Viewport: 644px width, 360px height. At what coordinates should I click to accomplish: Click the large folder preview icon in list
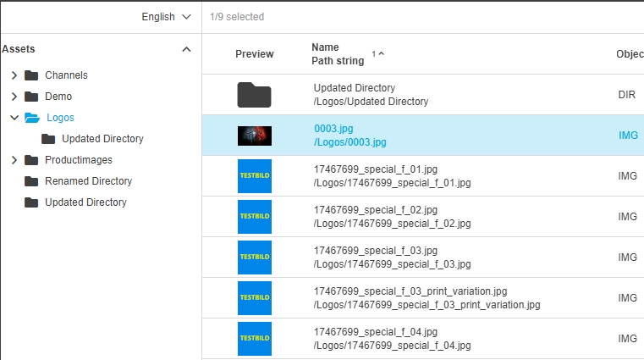tap(254, 95)
